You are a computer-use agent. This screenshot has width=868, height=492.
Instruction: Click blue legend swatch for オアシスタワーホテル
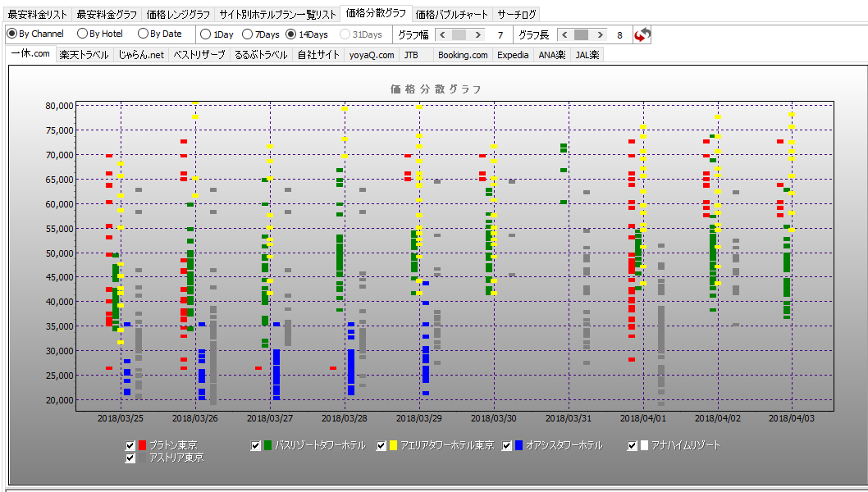pyautogui.click(x=519, y=445)
